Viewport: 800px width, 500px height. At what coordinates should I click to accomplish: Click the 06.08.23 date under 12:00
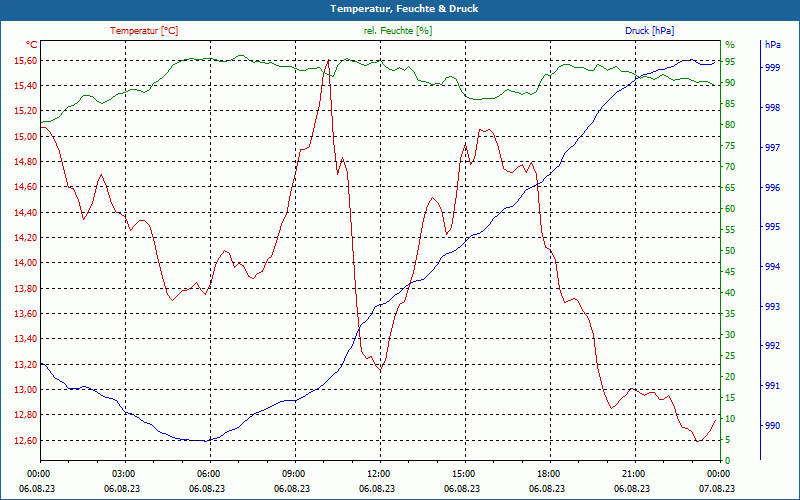(377, 488)
